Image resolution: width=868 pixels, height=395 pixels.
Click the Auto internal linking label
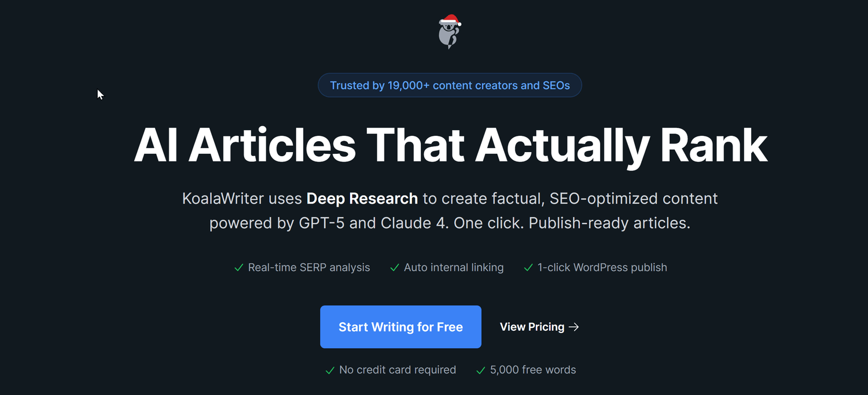tap(454, 267)
